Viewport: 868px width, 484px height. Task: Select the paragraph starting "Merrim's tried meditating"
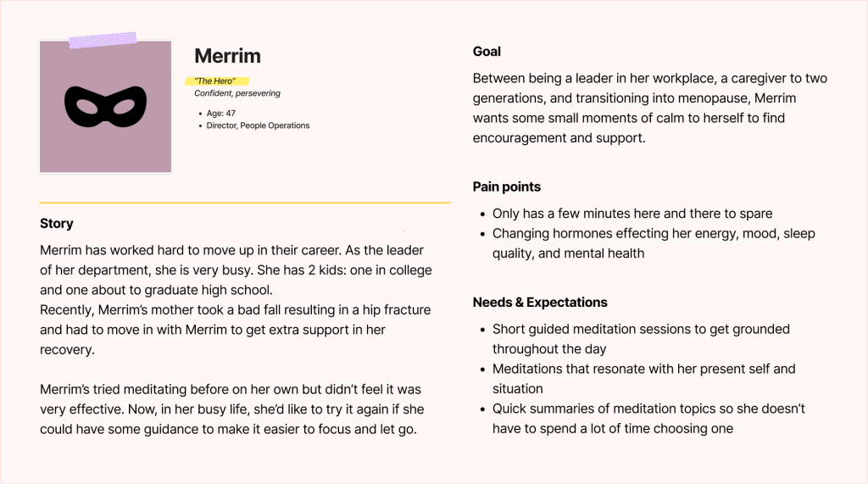point(231,409)
